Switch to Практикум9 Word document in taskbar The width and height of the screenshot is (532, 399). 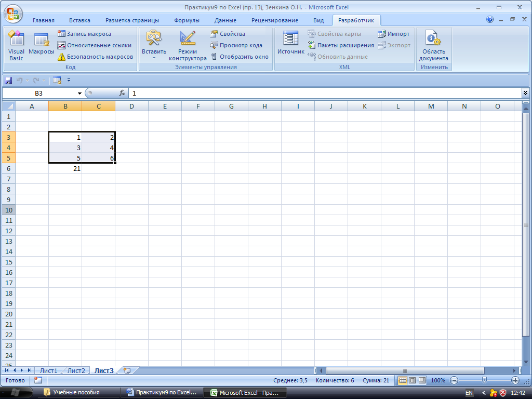pos(162,393)
